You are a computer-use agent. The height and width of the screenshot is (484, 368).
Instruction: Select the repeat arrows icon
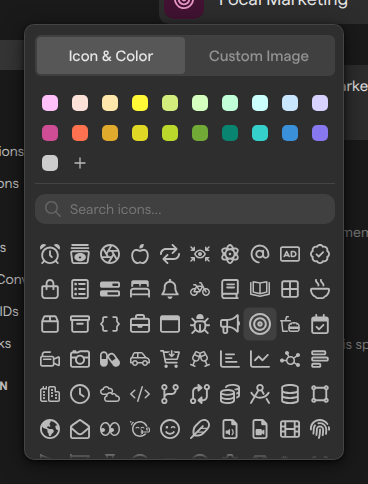point(170,254)
